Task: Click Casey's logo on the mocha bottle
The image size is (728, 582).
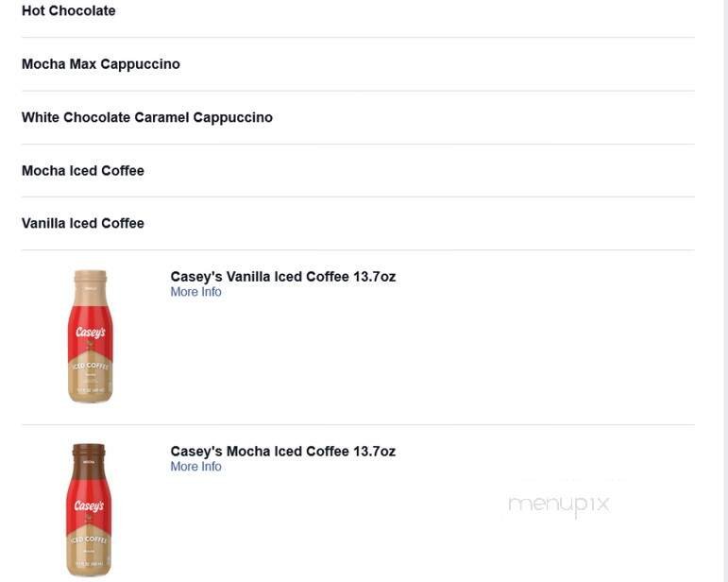Action: pos(90,506)
